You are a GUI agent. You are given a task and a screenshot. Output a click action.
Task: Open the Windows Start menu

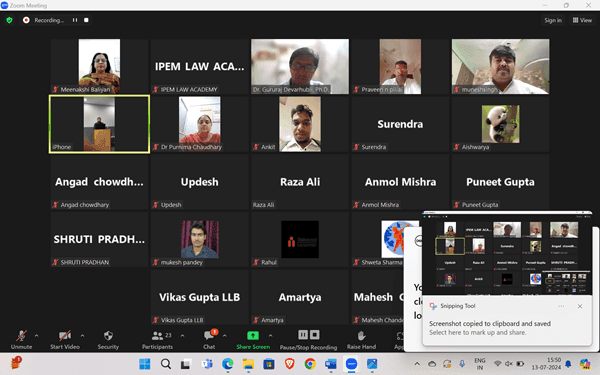[144, 364]
